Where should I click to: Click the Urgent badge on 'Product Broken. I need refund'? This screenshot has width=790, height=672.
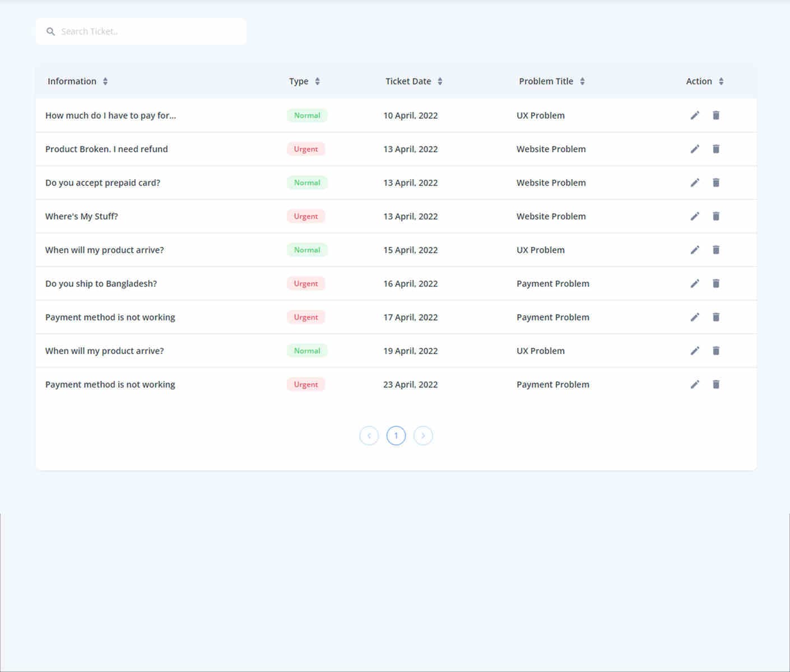pyautogui.click(x=306, y=149)
